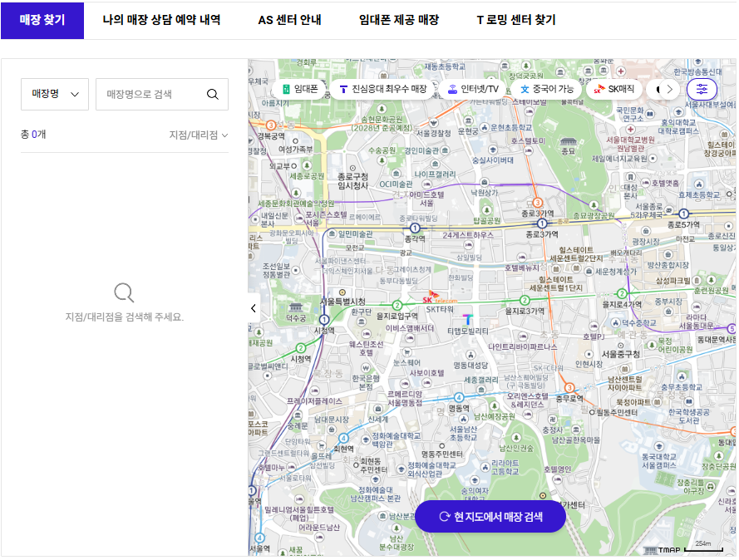The width and height of the screenshot is (739, 560).
Task: Toggle the 진심응대 최우수 매장 filter chip
Action: click(382, 89)
